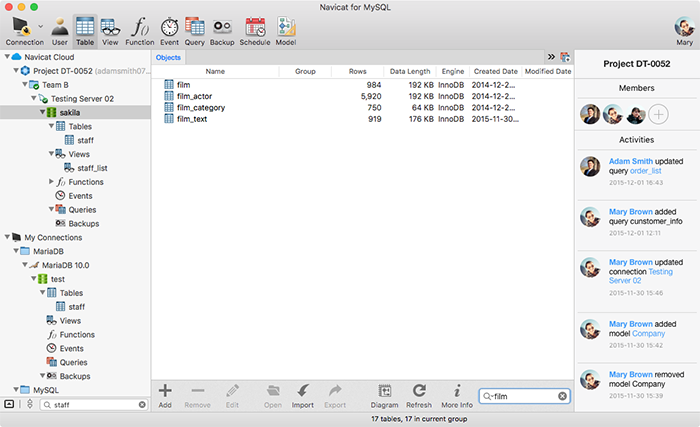Open the Event toolbar tool
The width and height of the screenshot is (700, 427).
(x=169, y=31)
